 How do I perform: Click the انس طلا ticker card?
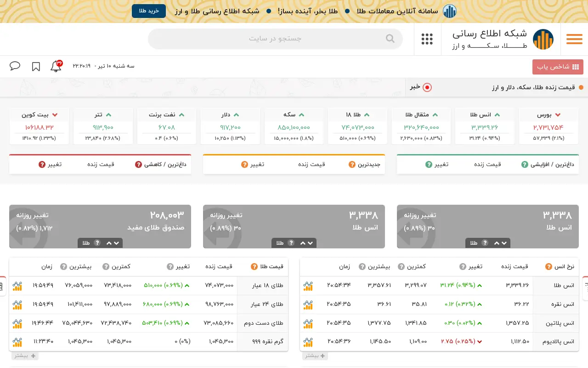coord(485,126)
